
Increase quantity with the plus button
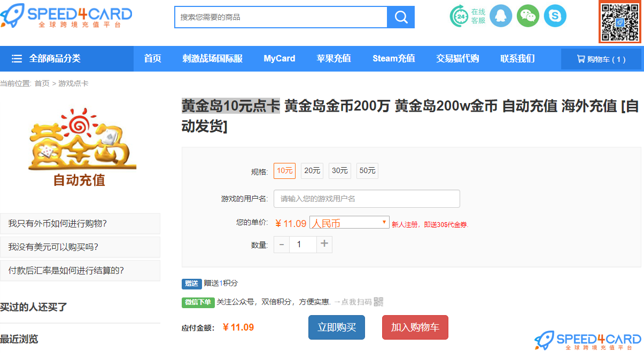tap(324, 245)
